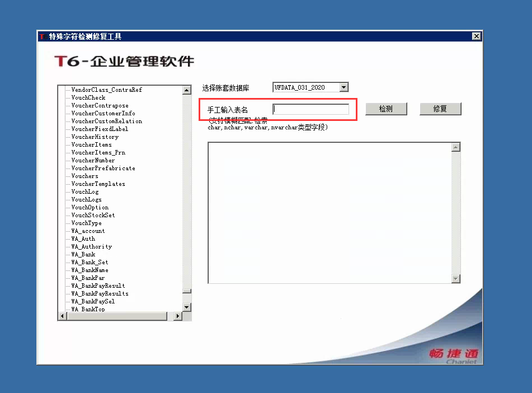Image resolution: width=532 pixels, height=393 pixels.
Task: Select WA_BankPayResult table
Action: [98, 286]
